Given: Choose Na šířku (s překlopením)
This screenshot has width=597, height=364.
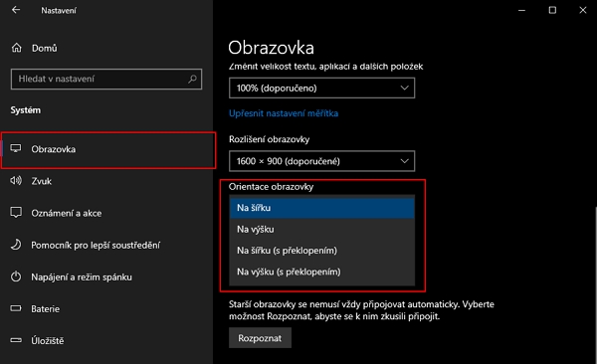Looking at the screenshot, I should pyautogui.click(x=321, y=251).
